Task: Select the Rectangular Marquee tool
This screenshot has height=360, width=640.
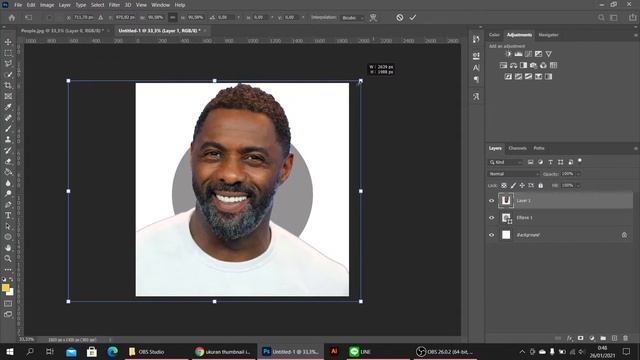Action: tap(8, 53)
